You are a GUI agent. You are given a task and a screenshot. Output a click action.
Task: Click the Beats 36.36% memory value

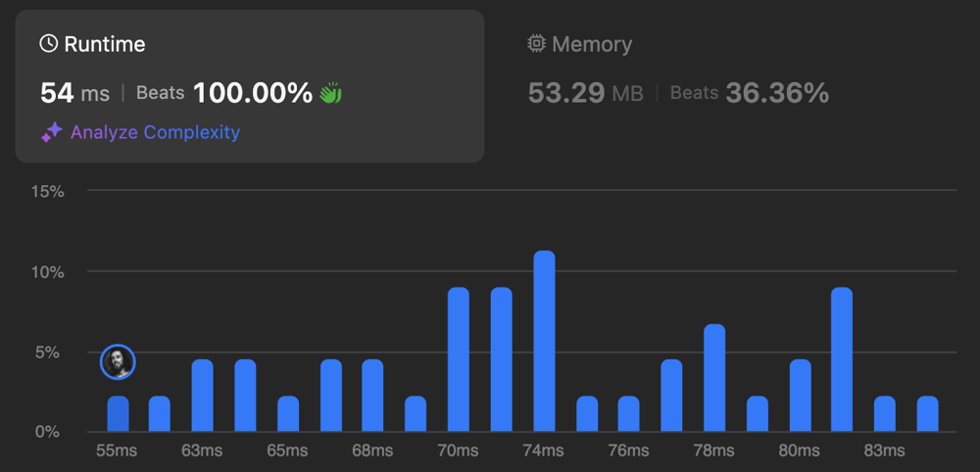click(x=750, y=93)
